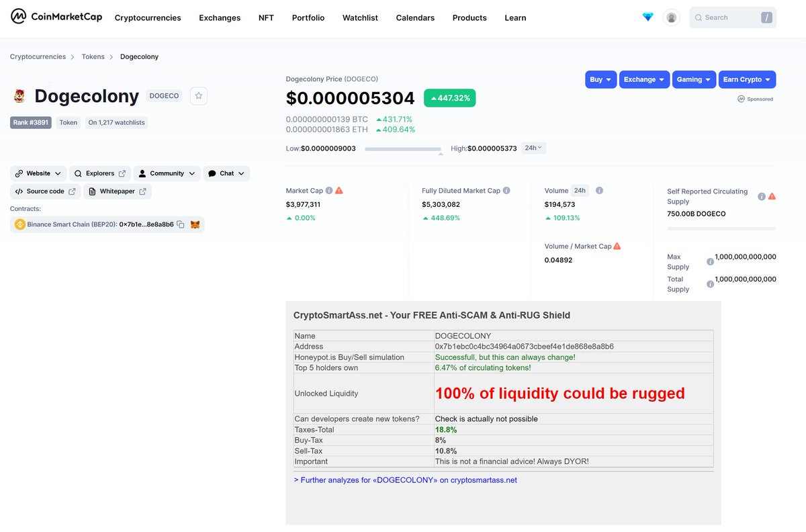Screen dimensions: 806x532
Task: Open Exchanges menu
Action: click(220, 17)
